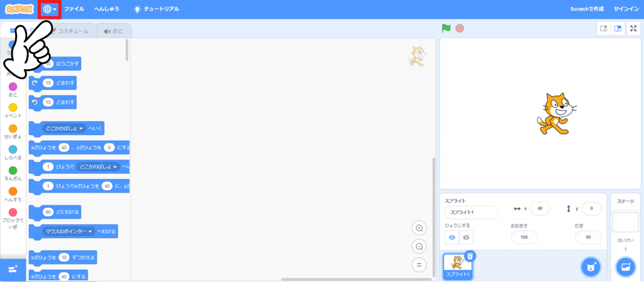Select the おと block category
This screenshot has width=644, height=282.
click(13, 90)
